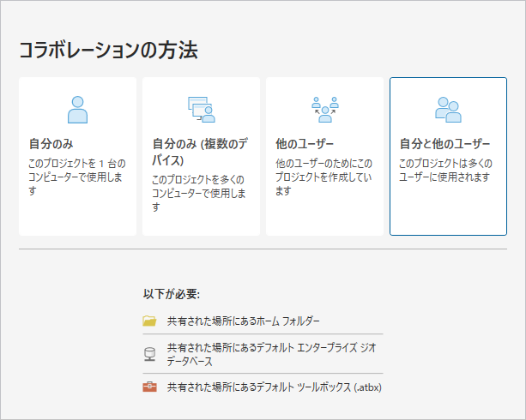Click the デフォルト エンタープライズ ジオデータベース item
526x420 pixels.
tap(270, 355)
